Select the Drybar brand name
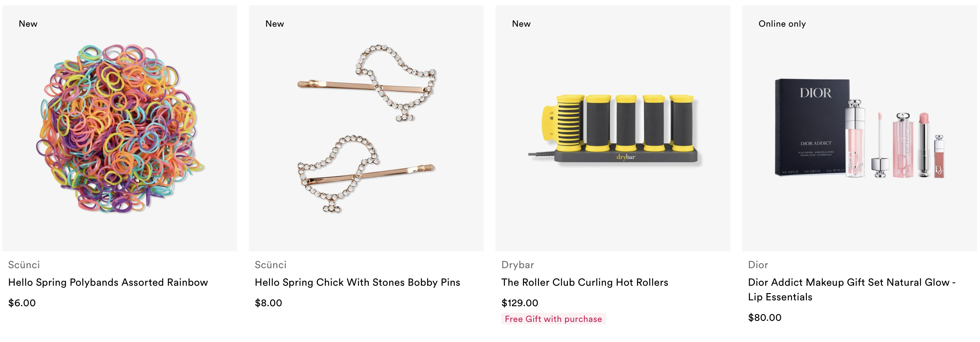The image size is (980, 342). pos(517,265)
